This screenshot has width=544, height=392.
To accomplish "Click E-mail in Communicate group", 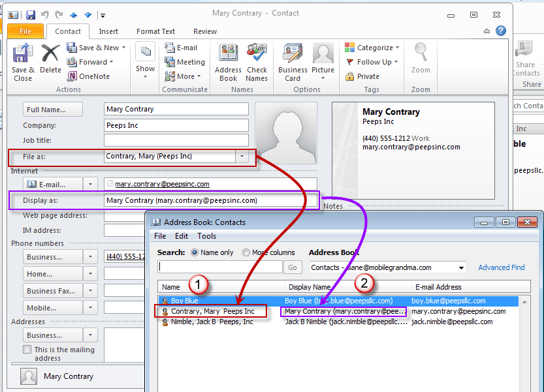I will (181, 48).
